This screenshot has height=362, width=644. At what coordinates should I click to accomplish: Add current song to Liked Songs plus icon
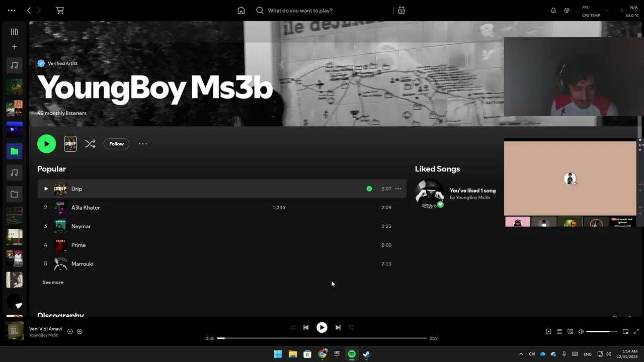(x=79, y=331)
